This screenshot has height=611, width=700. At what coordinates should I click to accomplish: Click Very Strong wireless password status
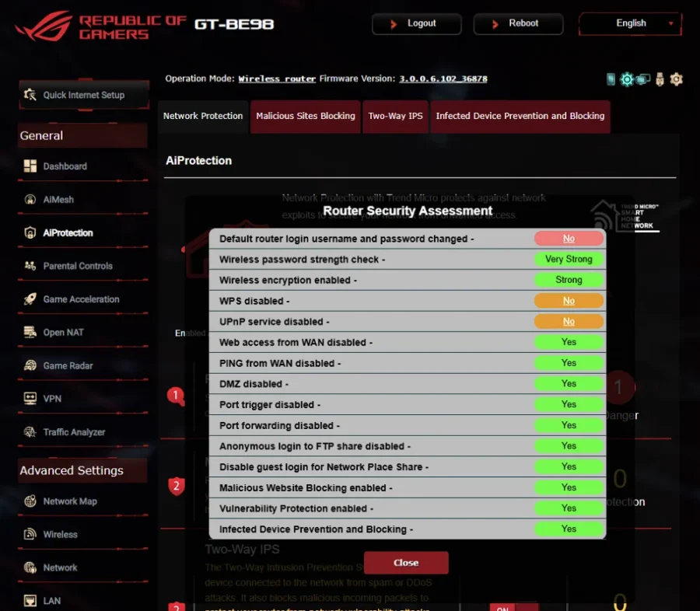(x=569, y=259)
